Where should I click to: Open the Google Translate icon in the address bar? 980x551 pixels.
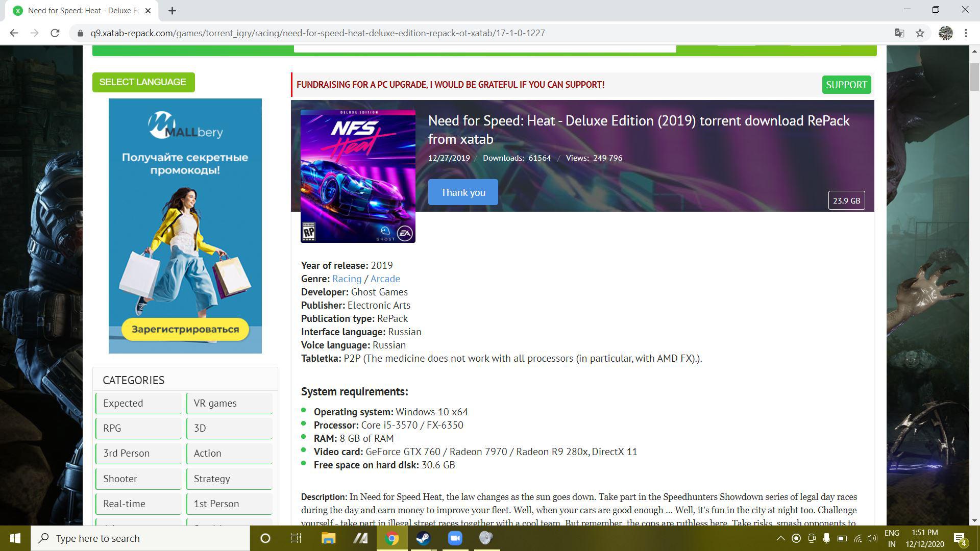(899, 33)
